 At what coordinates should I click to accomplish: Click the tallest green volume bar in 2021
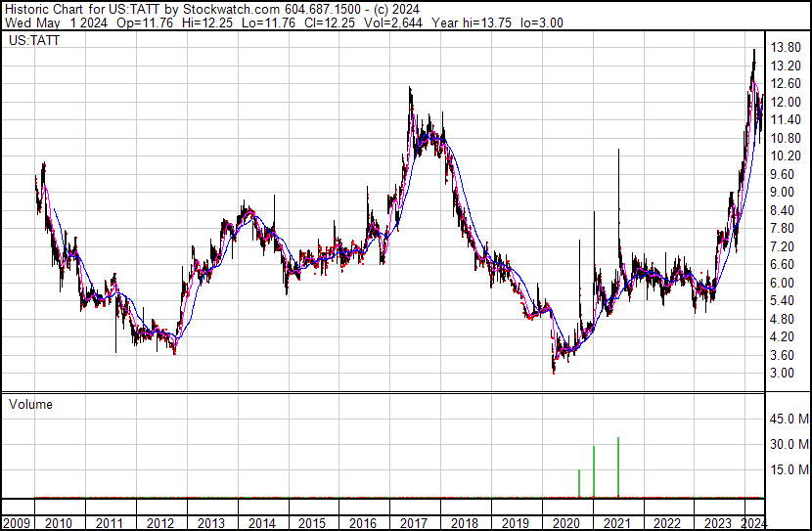tap(618, 467)
